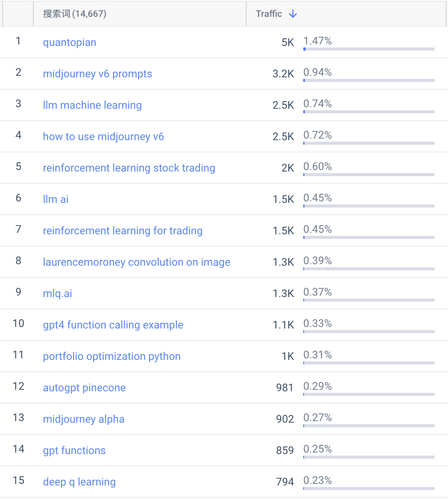Click the 0.94% traffic share bar

[369, 80]
